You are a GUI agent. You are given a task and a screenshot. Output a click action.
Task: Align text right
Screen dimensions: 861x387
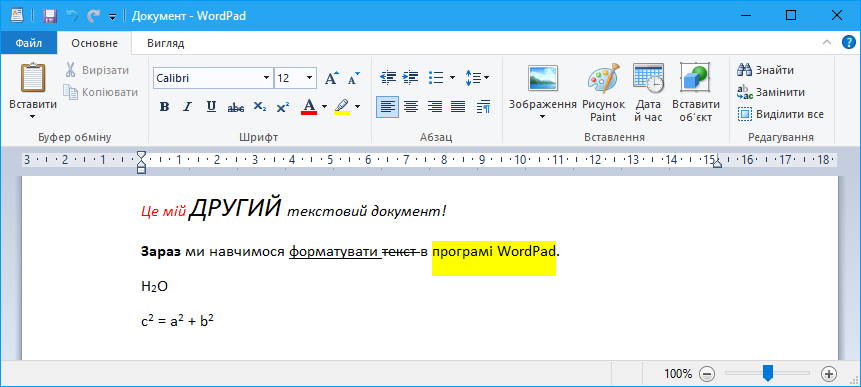click(435, 106)
